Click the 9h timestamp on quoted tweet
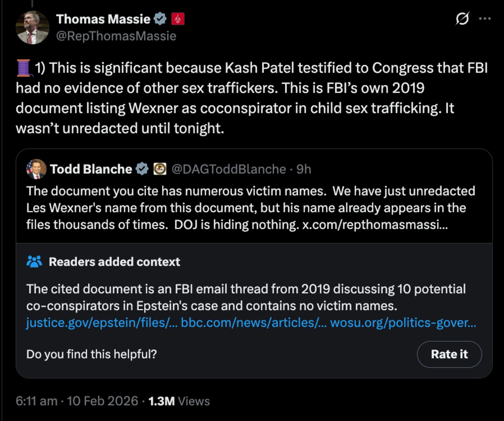 pyautogui.click(x=304, y=169)
